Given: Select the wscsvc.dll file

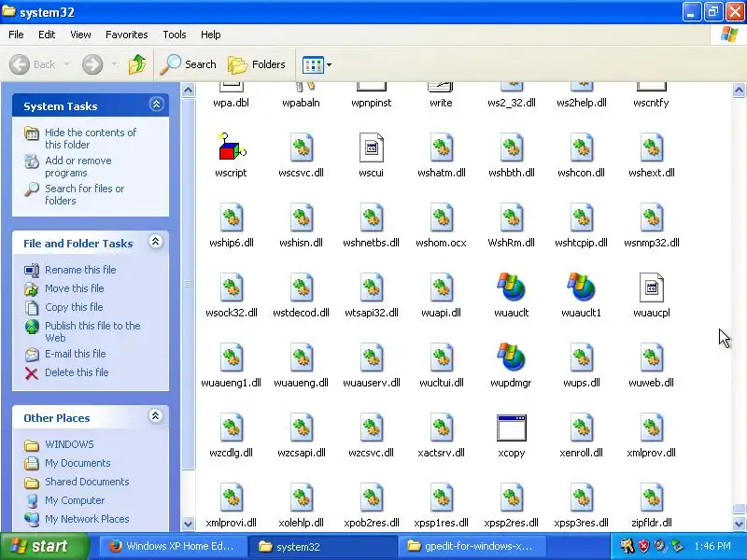Looking at the screenshot, I should 301,147.
